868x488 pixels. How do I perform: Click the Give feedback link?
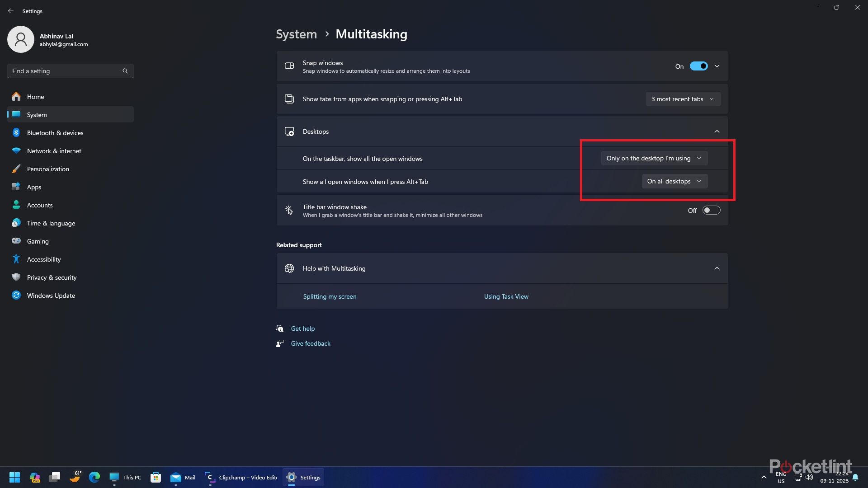coord(311,343)
